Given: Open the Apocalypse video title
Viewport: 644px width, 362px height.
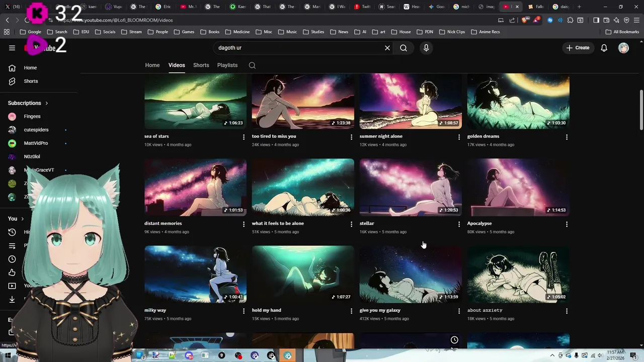Looking at the screenshot, I should coord(479,223).
